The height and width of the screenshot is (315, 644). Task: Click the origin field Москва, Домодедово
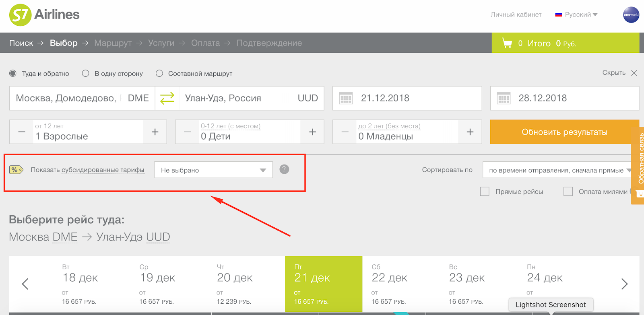(82, 98)
